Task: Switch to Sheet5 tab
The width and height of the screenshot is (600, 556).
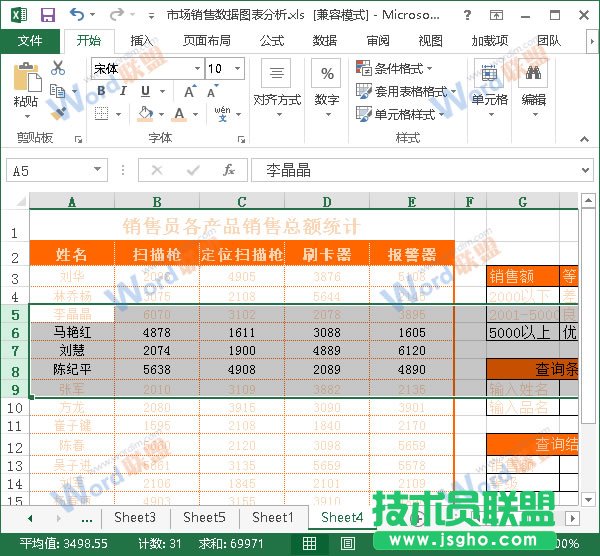Action: tap(204, 517)
